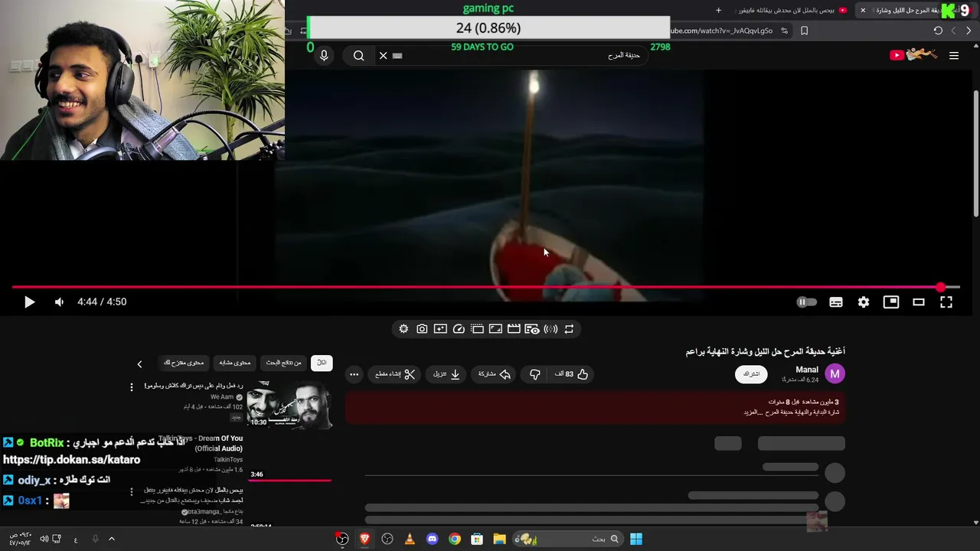The image size is (980, 551).
Task: Close the active browser tab
Action: tap(863, 10)
